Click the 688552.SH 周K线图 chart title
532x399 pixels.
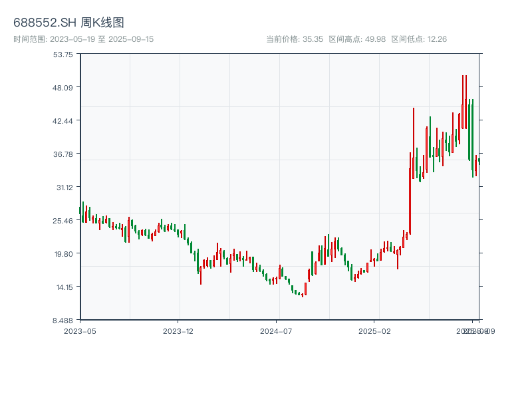click(68, 23)
